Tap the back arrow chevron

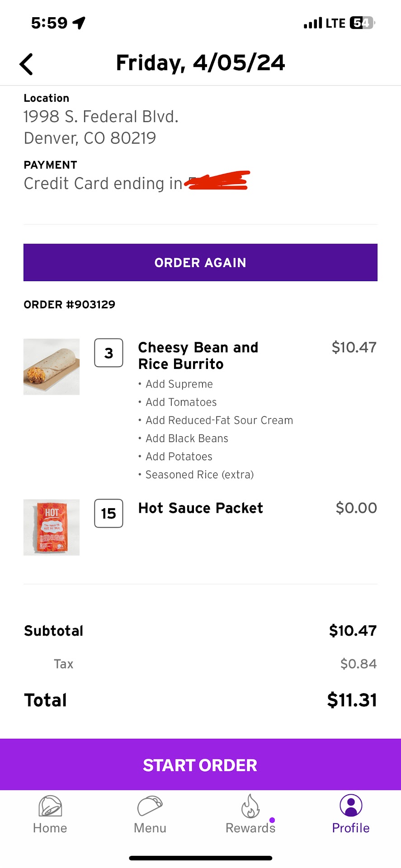click(x=27, y=64)
